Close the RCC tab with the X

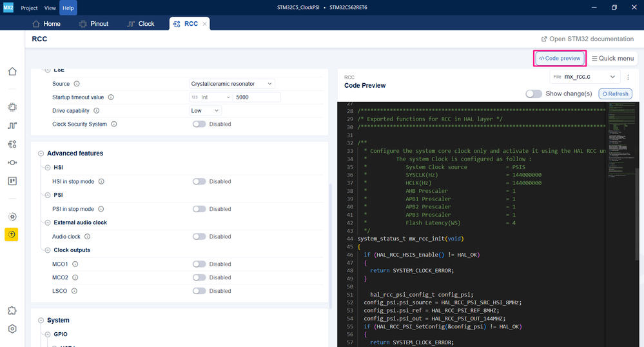pos(204,24)
